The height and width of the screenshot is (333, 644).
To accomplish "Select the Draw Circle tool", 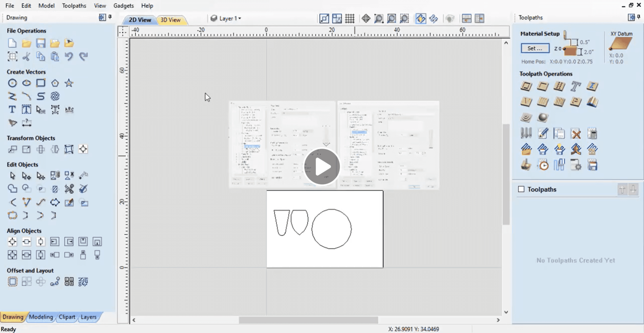I will (x=12, y=83).
